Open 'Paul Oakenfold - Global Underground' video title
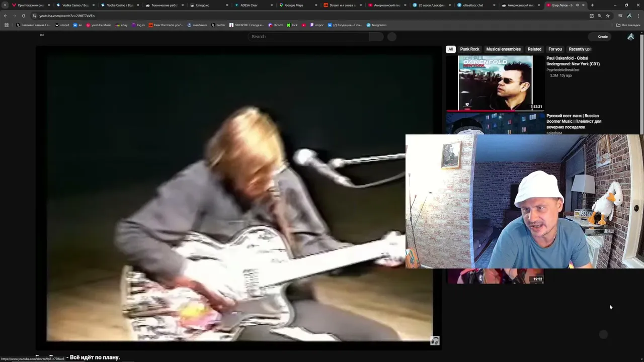644x362 pixels. tap(573, 61)
